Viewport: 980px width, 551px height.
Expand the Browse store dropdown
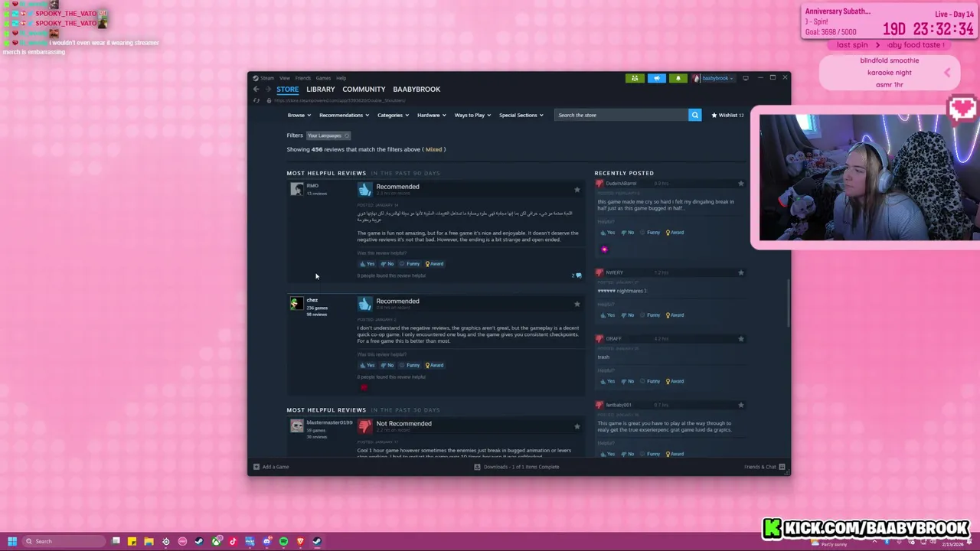299,115
